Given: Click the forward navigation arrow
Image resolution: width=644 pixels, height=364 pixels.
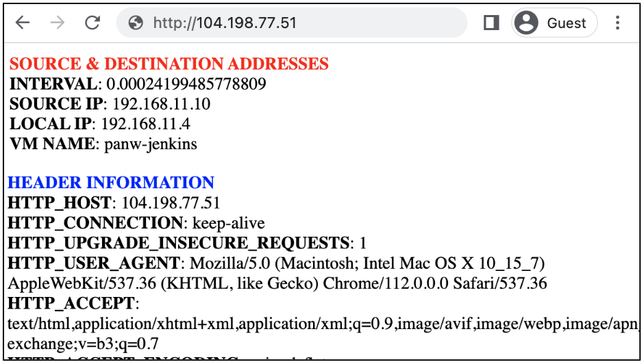Looking at the screenshot, I should (x=58, y=23).
